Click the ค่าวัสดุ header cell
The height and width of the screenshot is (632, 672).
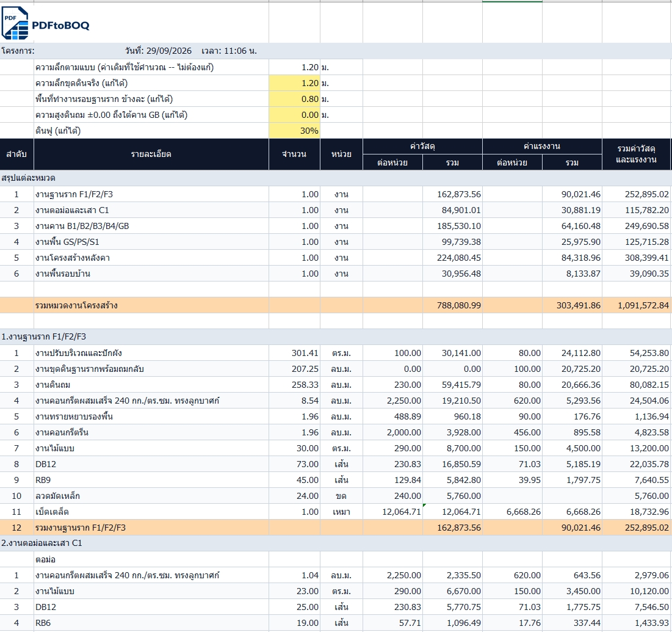tap(422, 146)
